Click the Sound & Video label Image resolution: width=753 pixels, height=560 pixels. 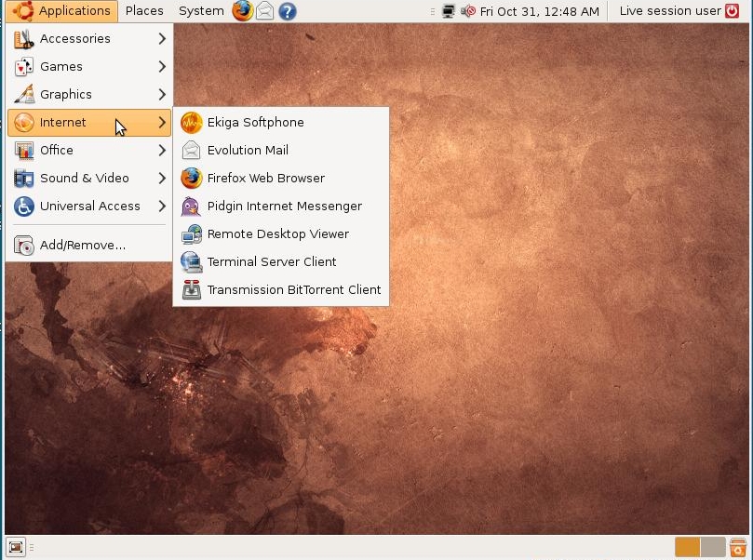(85, 178)
